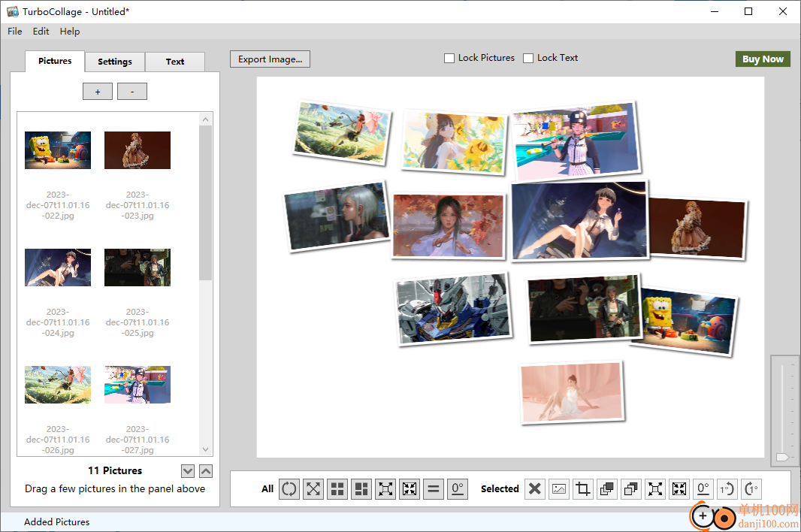Open the Edit menu
Viewport: 801px width, 532px height.
point(41,31)
